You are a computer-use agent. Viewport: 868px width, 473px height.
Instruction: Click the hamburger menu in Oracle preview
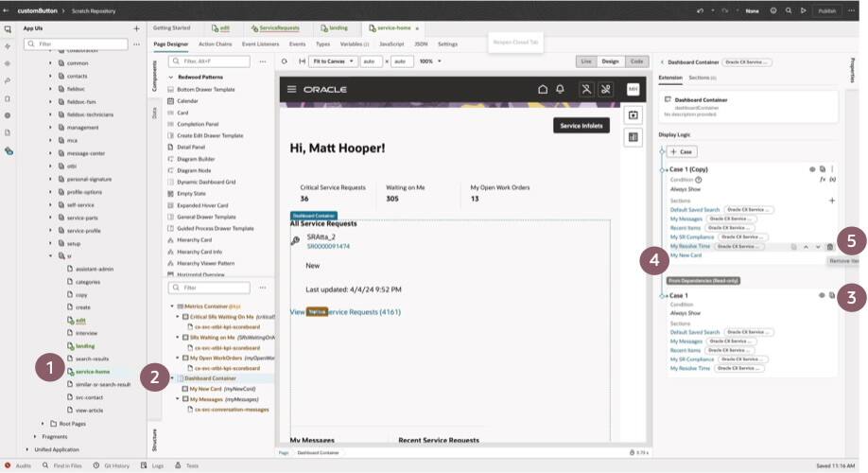pyautogui.click(x=292, y=89)
